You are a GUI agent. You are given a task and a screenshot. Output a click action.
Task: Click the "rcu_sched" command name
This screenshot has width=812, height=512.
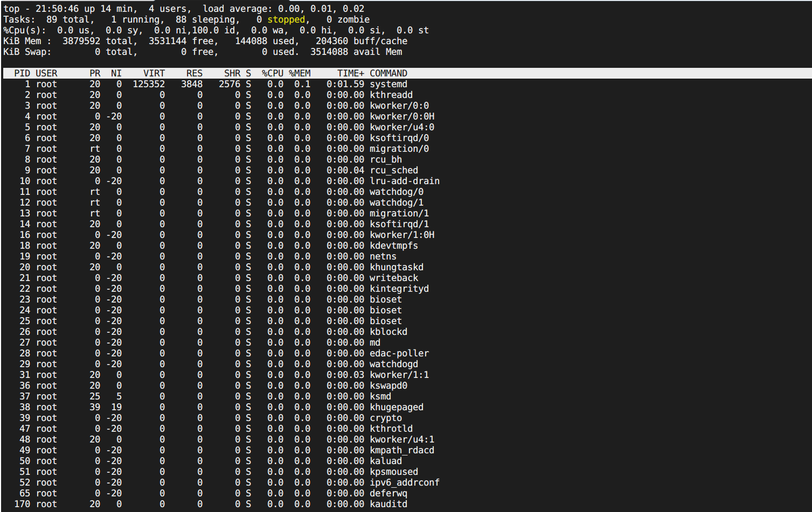tap(394, 170)
